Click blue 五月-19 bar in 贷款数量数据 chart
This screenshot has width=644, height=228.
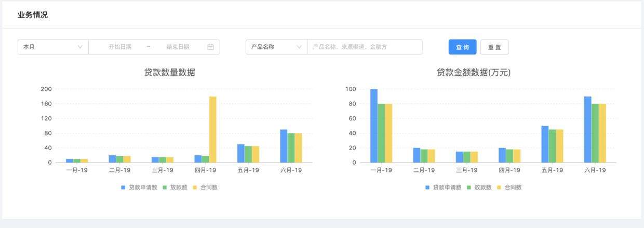(x=241, y=153)
